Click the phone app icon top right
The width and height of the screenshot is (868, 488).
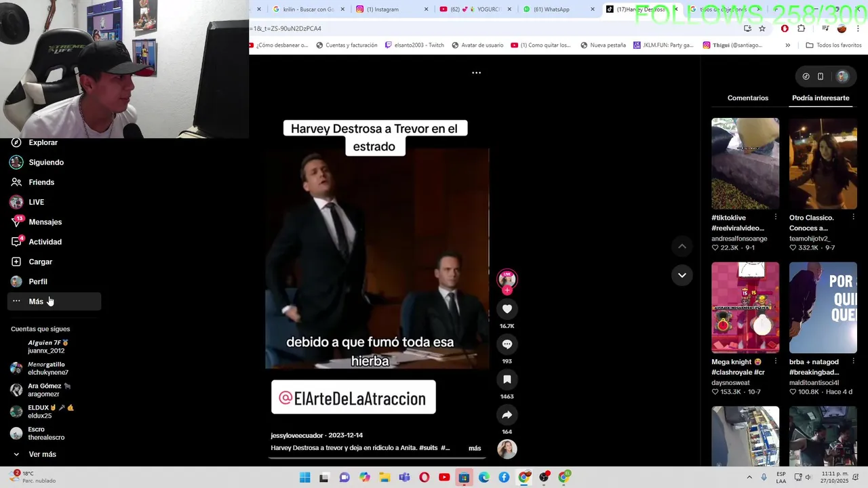point(821,77)
